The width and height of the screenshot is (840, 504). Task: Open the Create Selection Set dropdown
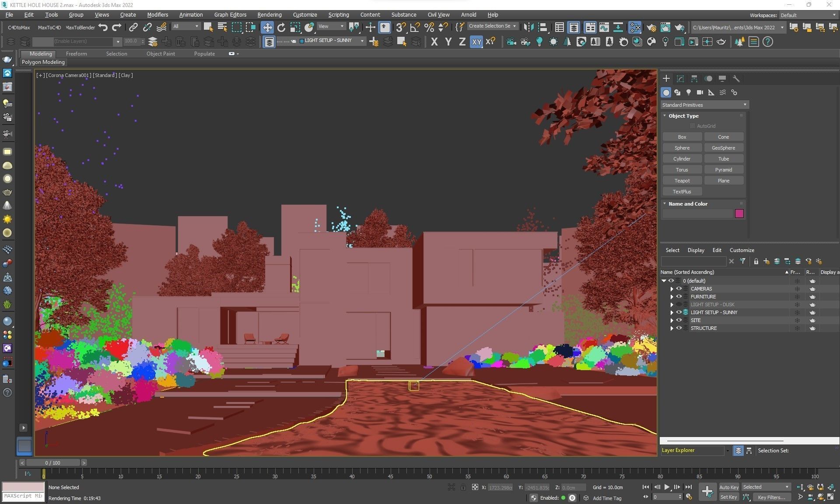tap(493, 26)
